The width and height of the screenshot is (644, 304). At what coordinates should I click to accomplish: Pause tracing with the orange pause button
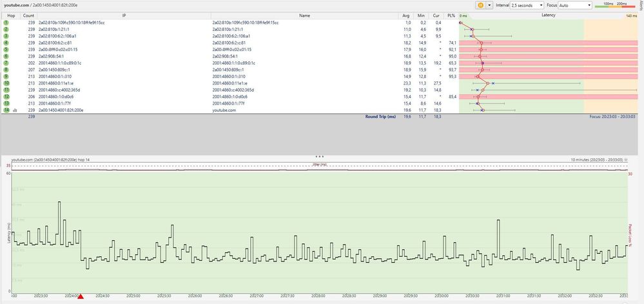tap(480, 5)
